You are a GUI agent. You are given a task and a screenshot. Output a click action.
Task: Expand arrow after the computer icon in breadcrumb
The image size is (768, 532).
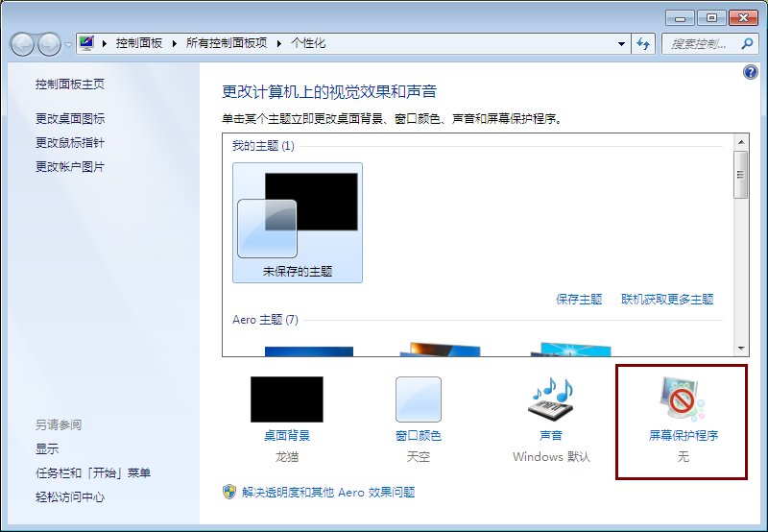click(105, 43)
